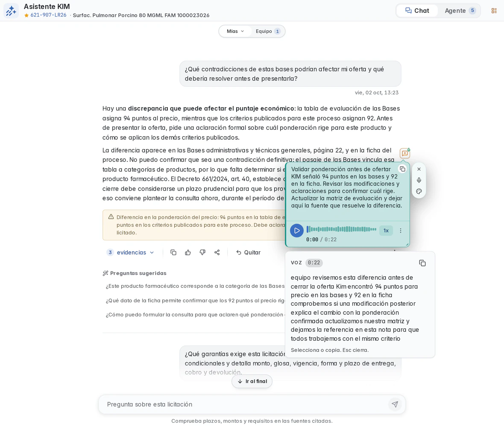Expand the 3 evidencias dropdown

coord(131,252)
